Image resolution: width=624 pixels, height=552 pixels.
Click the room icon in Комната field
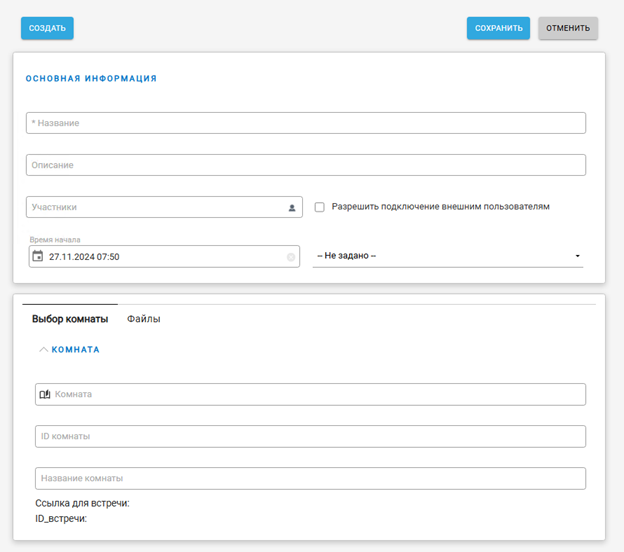[45, 395]
